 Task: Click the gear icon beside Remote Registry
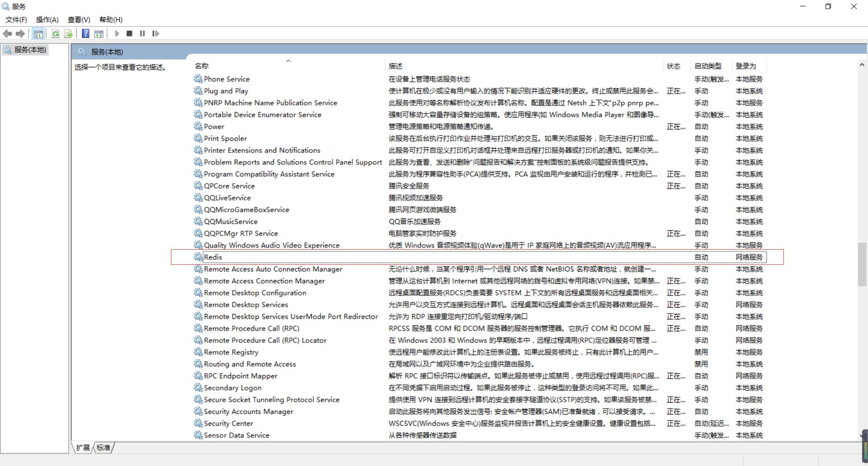coord(198,352)
